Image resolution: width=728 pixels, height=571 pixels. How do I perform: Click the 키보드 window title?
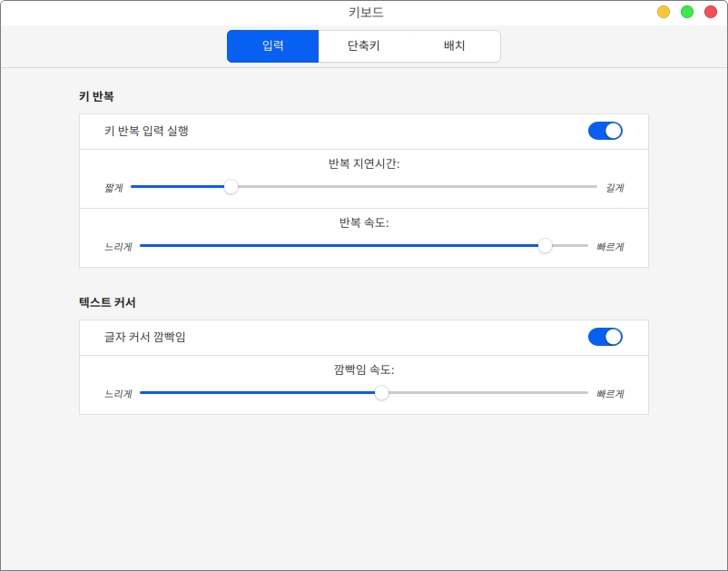[366, 13]
